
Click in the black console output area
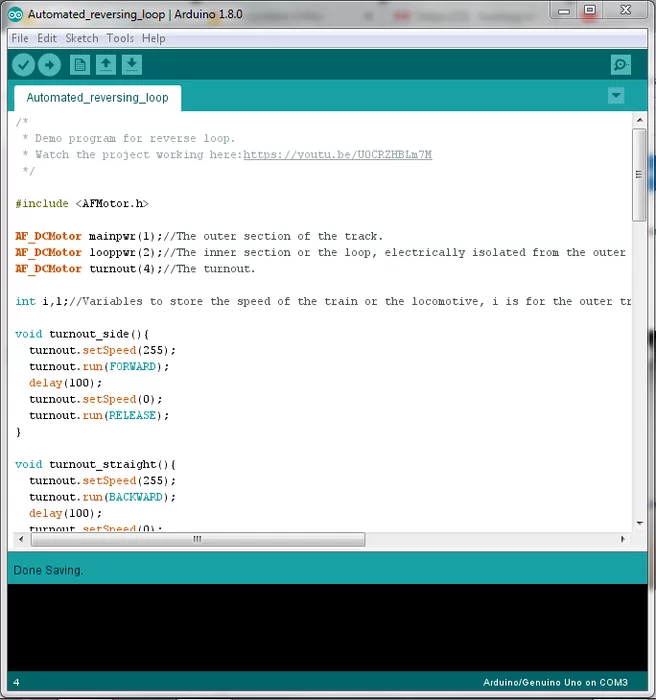tap(327, 626)
